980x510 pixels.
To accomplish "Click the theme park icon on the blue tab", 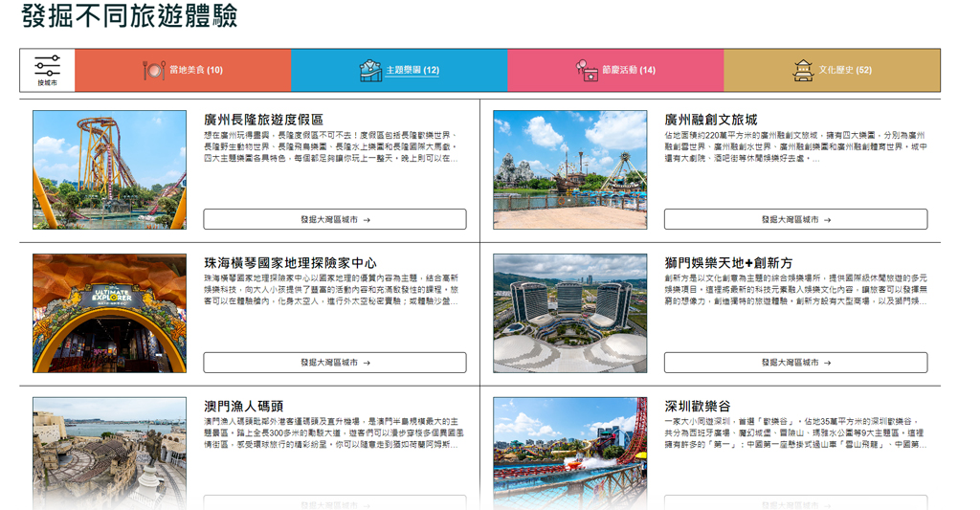I will click(370, 70).
